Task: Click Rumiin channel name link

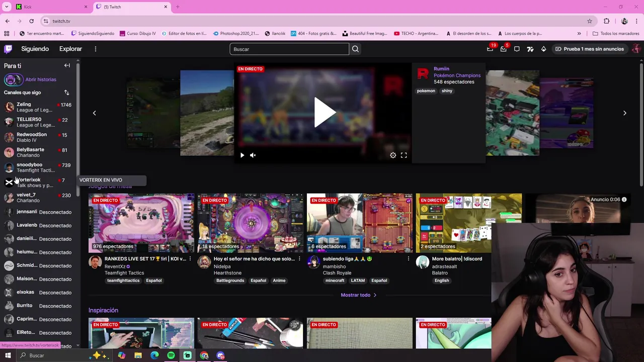Action: click(441, 69)
